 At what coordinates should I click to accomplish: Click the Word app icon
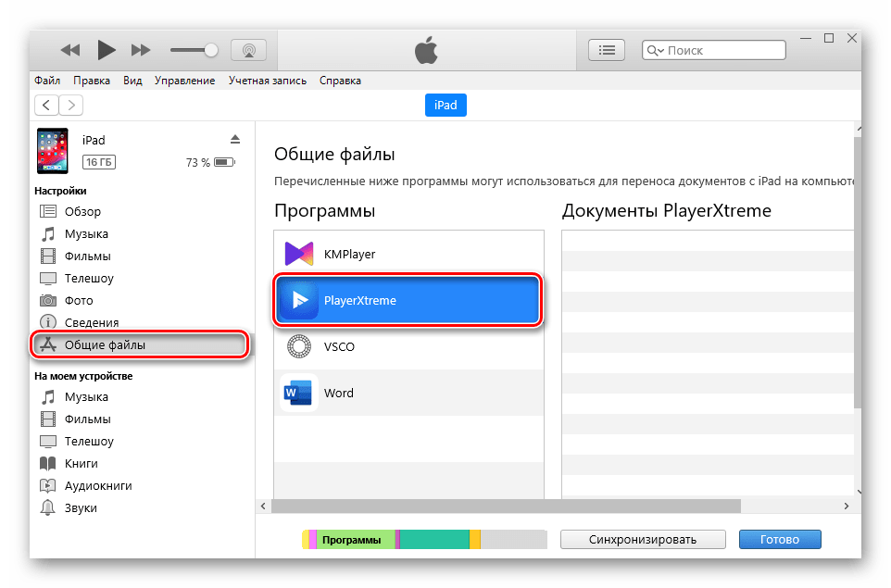[299, 393]
